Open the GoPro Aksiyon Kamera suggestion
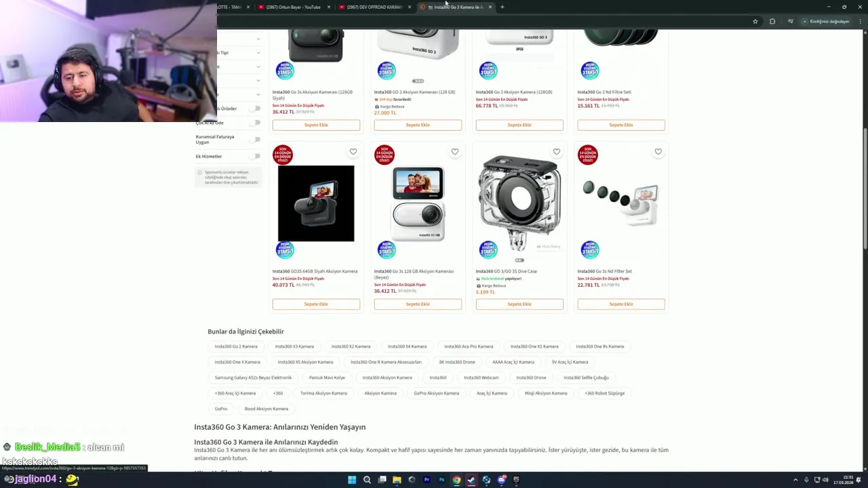868x488 pixels. [x=437, y=393]
